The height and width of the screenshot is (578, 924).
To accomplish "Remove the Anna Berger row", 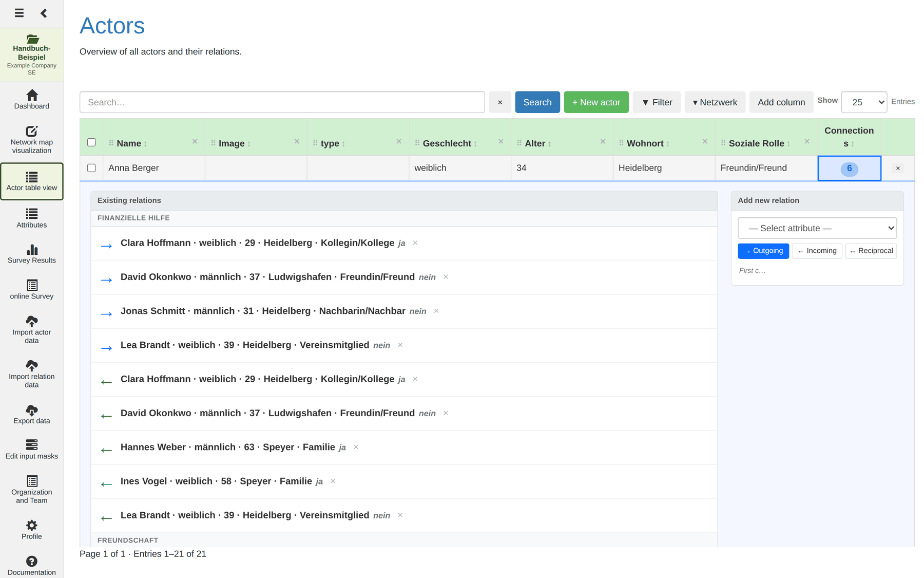I will click(898, 168).
